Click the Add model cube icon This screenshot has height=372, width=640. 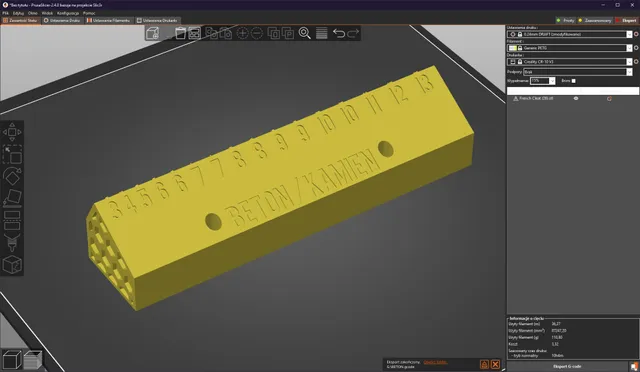pyautogui.click(x=153, y=33)
